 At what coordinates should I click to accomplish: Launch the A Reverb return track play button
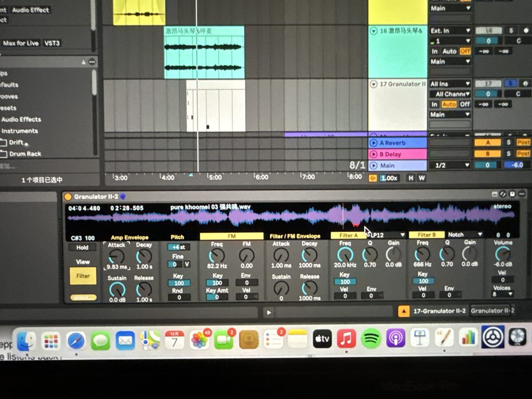373,143
